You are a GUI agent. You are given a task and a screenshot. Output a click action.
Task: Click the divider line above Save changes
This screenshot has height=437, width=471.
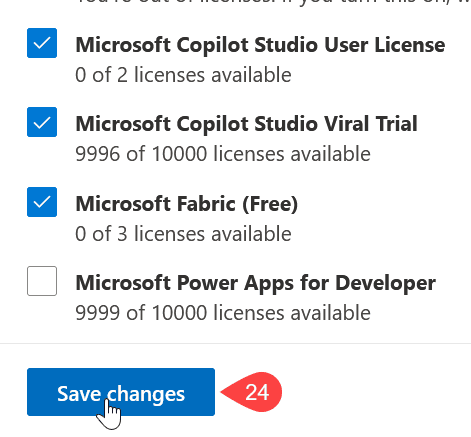tap(235, 343)
